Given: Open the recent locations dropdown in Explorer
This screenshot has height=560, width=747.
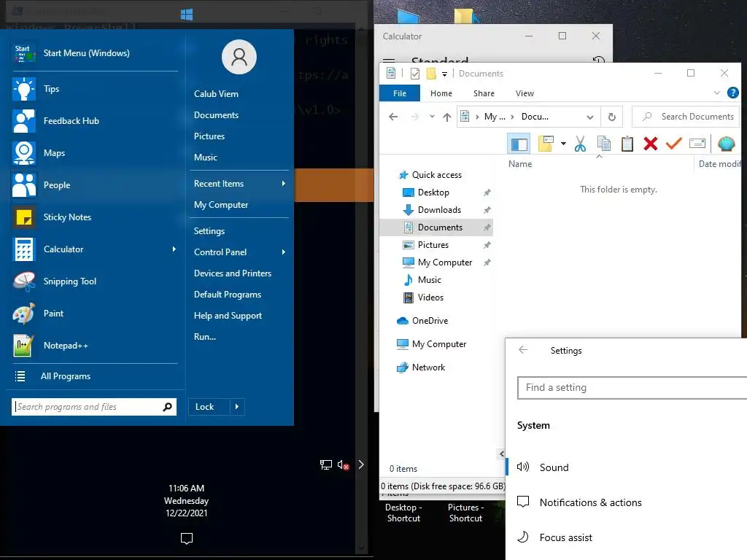Looking at the screenshot, I should tap(432, 117).
